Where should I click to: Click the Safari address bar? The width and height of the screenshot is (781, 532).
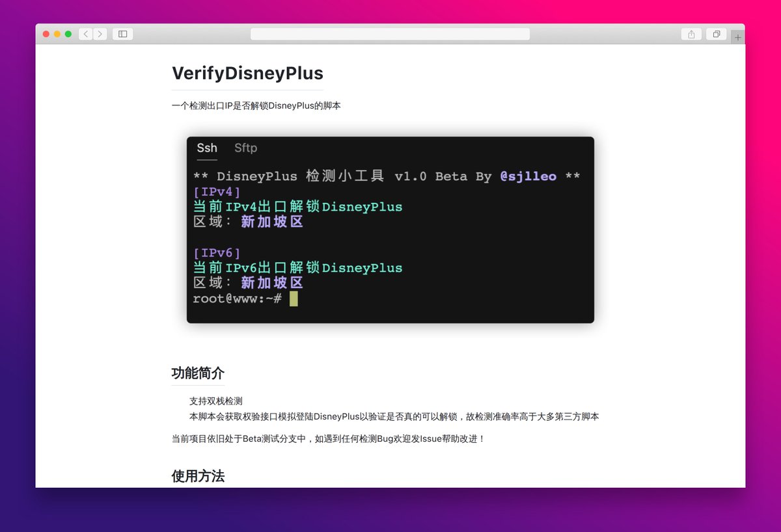click(390, 34)
